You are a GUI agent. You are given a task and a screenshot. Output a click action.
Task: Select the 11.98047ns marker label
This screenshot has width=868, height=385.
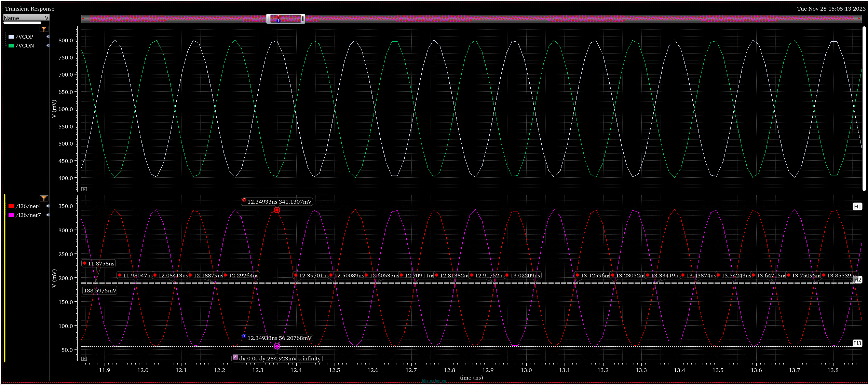(x=135, y=275)
